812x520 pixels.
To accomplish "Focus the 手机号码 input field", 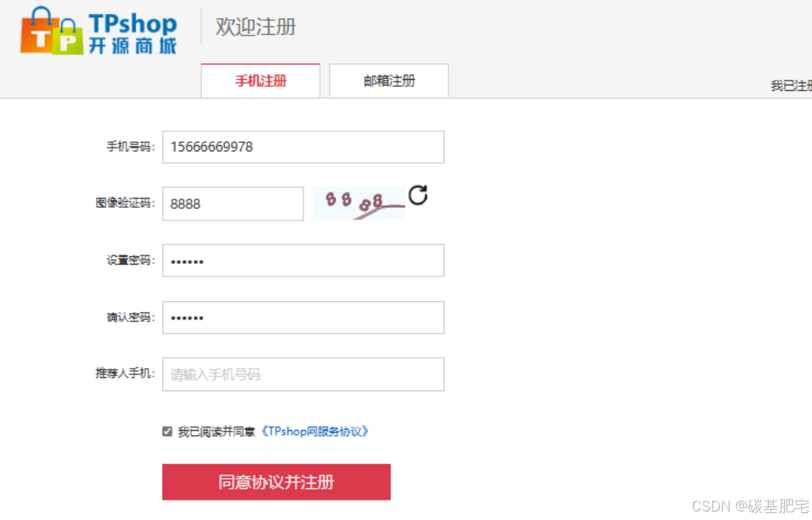I will 303,147.
